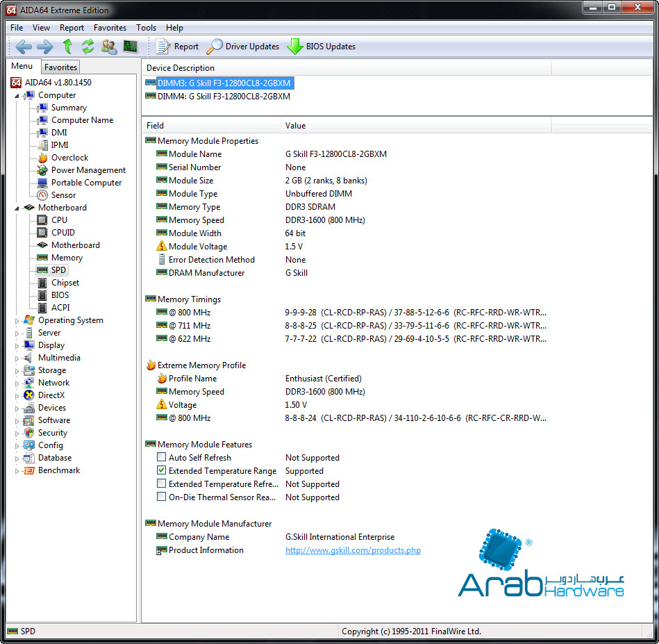Expand the Server tree node

click(x=17, y=333)
